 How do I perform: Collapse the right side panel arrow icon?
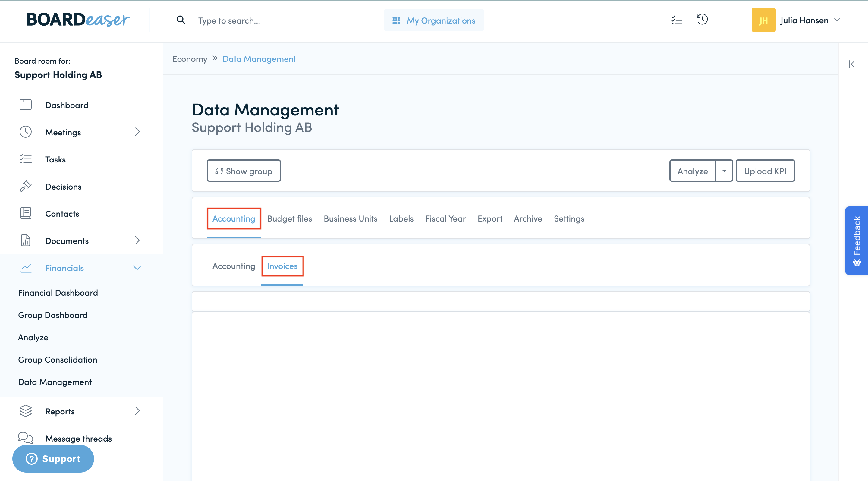pos(853,64)
